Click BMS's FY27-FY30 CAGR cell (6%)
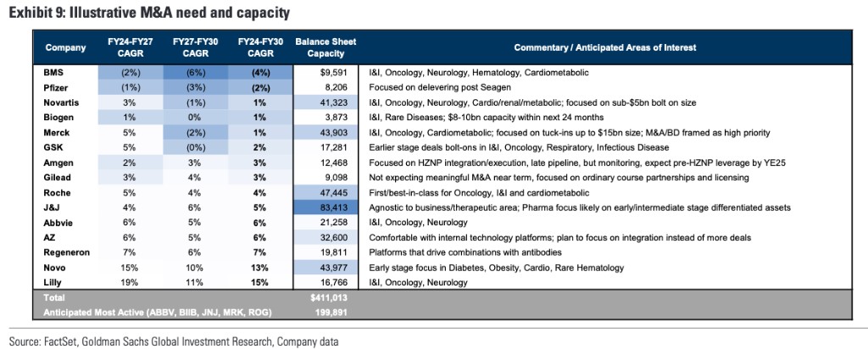The height and width of the screenshot is (349, 868). coord(196,73)
